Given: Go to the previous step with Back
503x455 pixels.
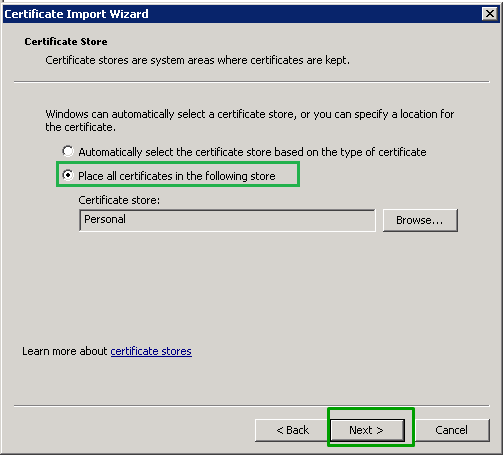Looking at the screenshot, I should (293, 430).
